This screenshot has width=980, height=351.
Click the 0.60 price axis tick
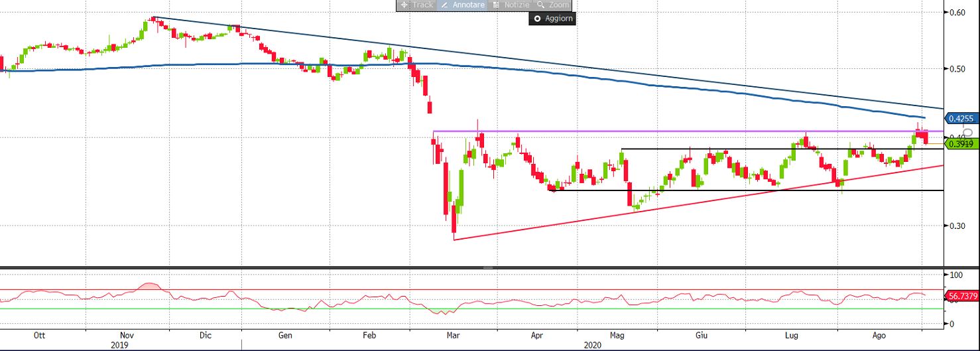pyautogui.click(x=956, y=13)
